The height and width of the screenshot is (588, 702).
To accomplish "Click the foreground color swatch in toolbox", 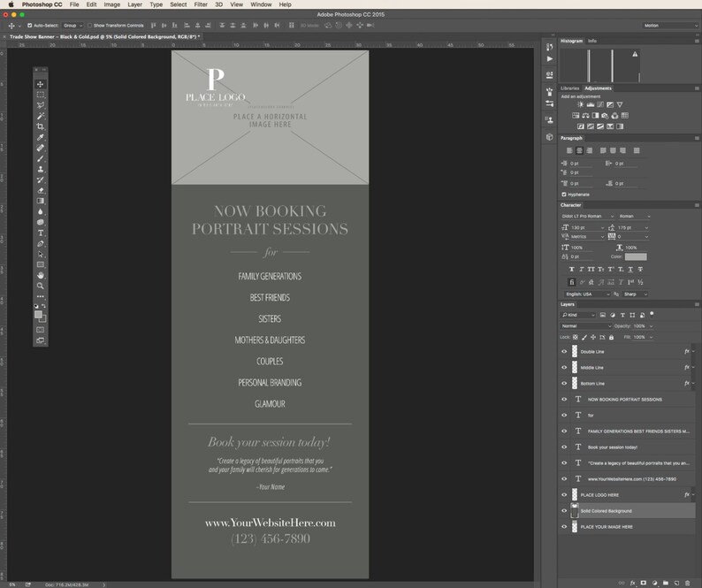I will pyautogui.click(x=39, y=315).
